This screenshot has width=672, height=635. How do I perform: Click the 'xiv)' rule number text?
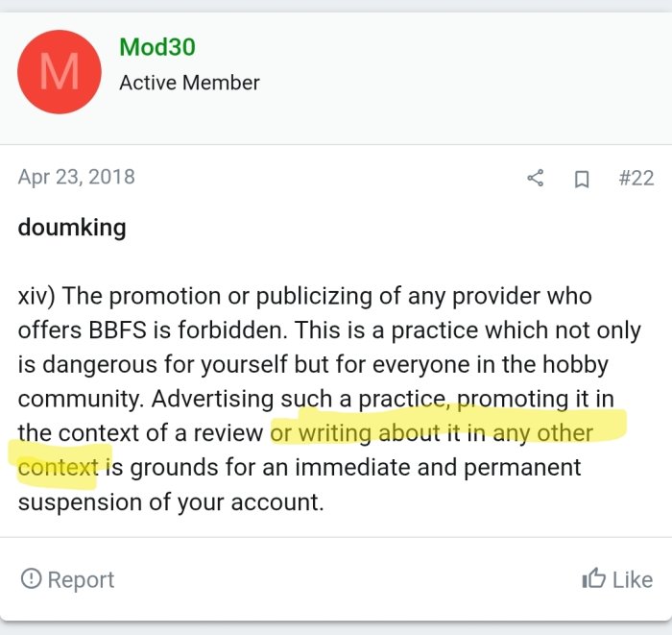click(x=37, y=296)
